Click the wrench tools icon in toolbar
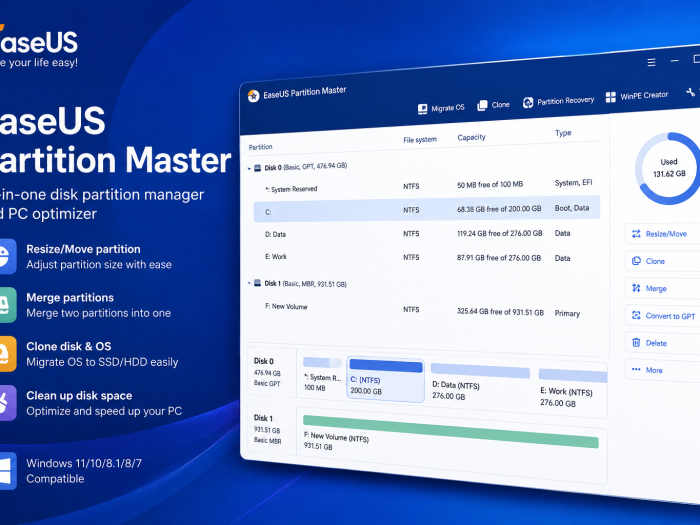 (691, 92)
